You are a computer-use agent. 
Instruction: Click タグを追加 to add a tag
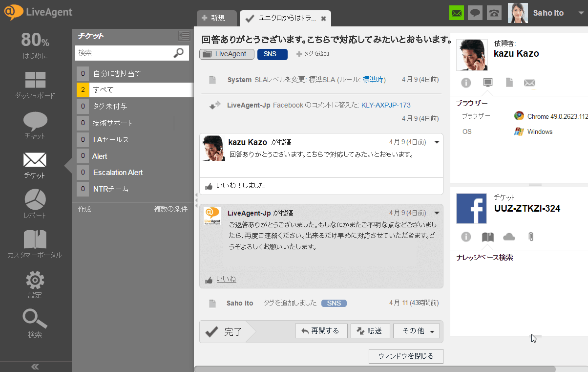tap(313, 54)
